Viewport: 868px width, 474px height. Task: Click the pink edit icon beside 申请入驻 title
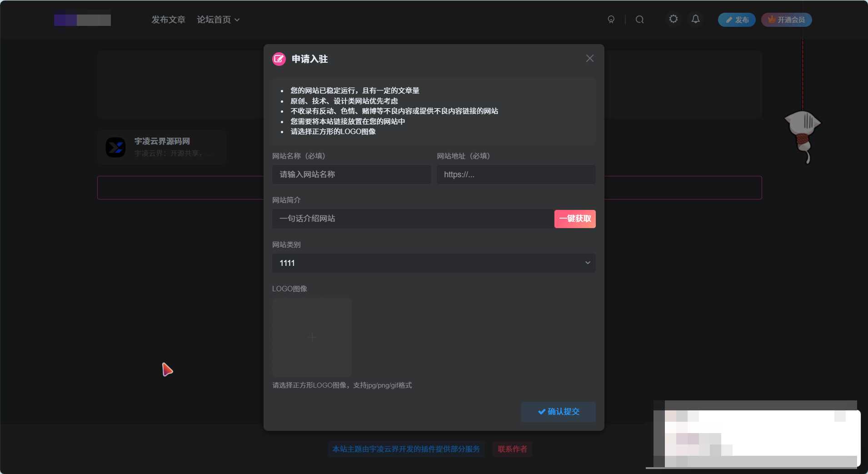(x=279, y=59)
